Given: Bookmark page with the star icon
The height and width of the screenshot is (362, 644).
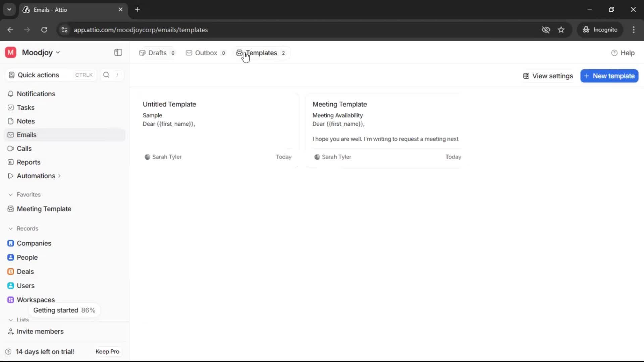Looking at the screenshot, I should click(561, 30).
